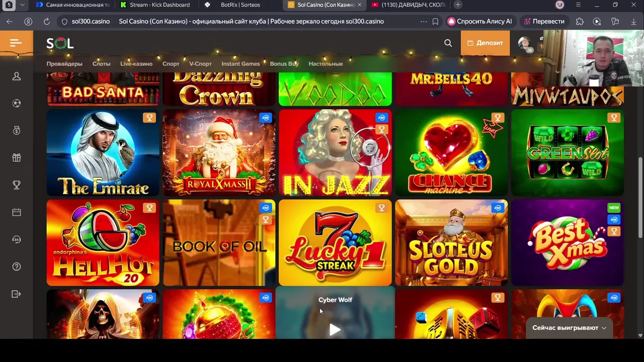
Task: Switch to the 'Stream - Kick Dashboard' tab
Action: [x=155, y=5]
